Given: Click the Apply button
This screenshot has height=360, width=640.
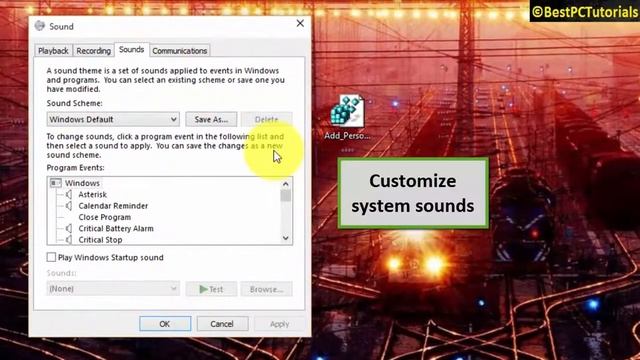Looking at the screenshot, I should tap(280, 324).
